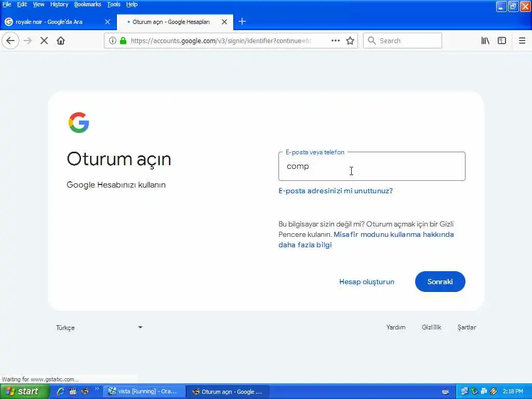Viewport: 532px width, 399px height.
Task: Open E-posta adresinizi mi unuttunuz link
Action: pos(336,191)
